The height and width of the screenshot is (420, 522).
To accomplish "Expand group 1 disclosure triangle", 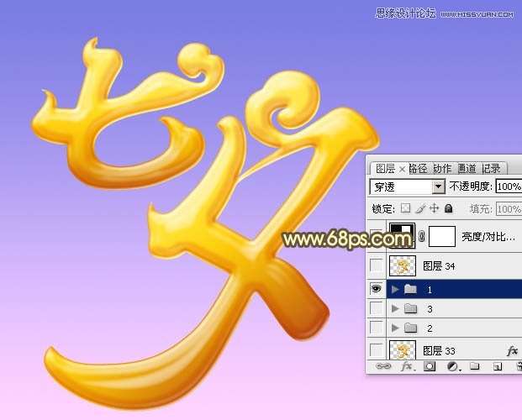I will [x=395, y=288].
